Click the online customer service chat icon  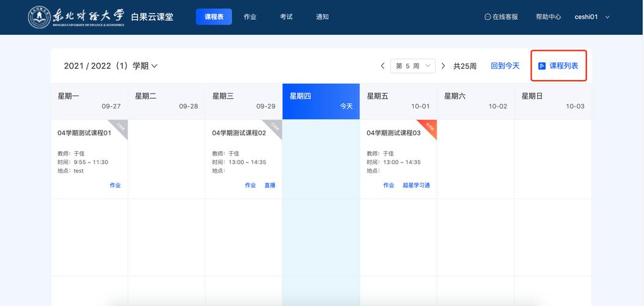tap(488, 17)
